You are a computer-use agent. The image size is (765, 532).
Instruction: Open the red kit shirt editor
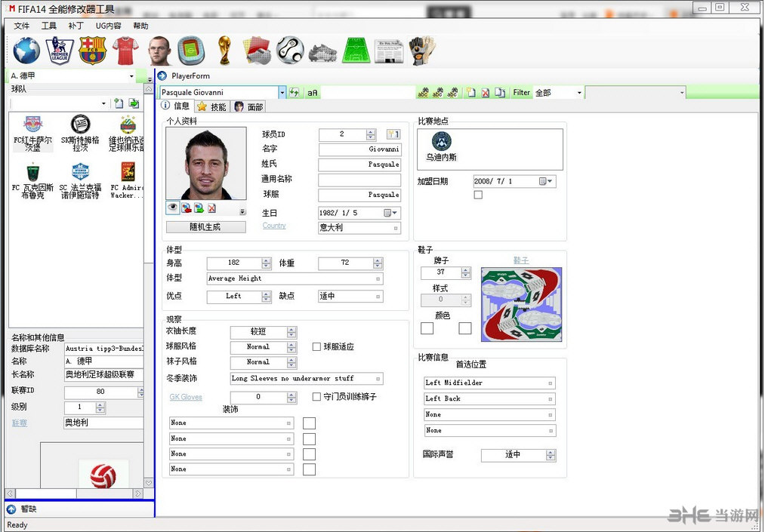click(x=125, y=51)
